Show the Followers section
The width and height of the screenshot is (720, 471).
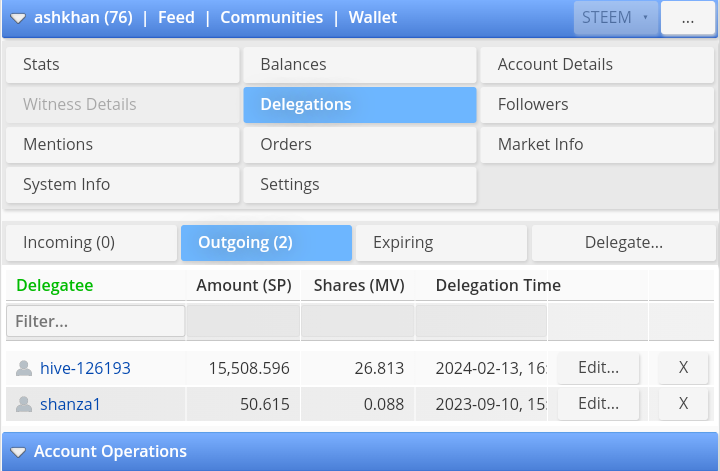[x=597, y=104]
